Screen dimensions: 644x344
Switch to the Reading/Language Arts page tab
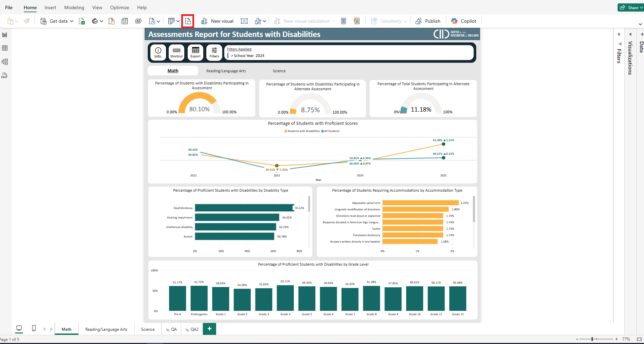point(106,329)
